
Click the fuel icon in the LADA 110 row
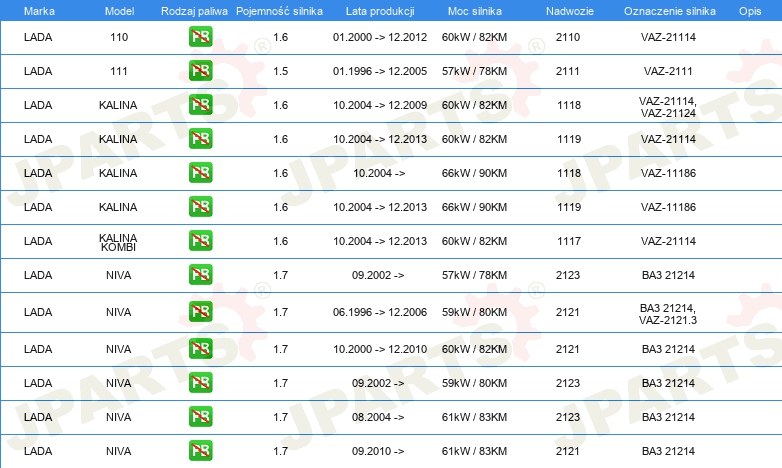pos(200,37)
